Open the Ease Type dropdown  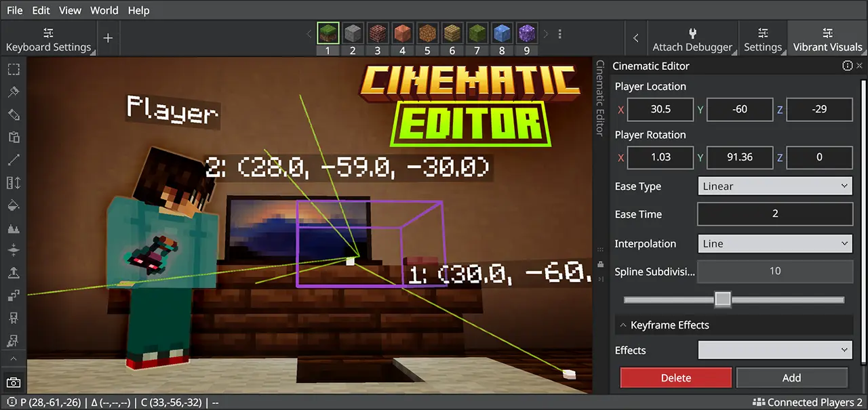774,186
